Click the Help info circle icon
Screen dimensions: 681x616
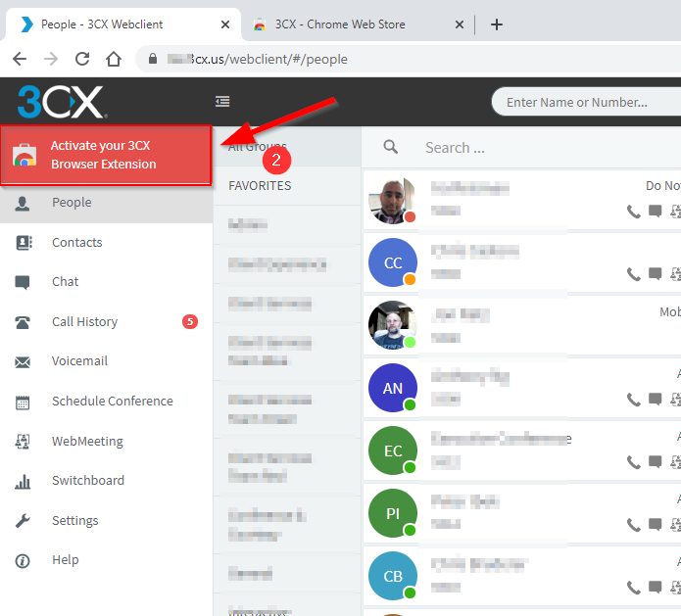pyautogui.click(x=23, y=561)
